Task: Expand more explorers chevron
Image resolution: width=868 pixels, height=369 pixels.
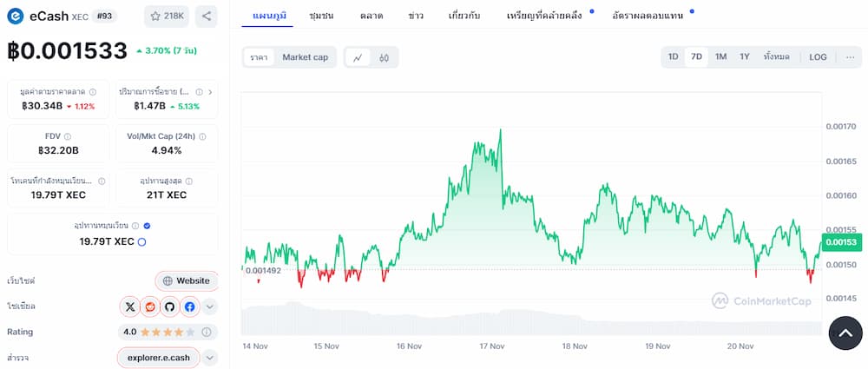Action: [209, 358]
